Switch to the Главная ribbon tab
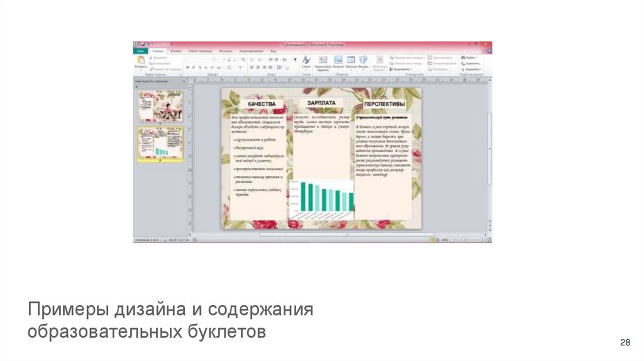Viewport: 644px width, 361px height. click(x=158, y=52)
